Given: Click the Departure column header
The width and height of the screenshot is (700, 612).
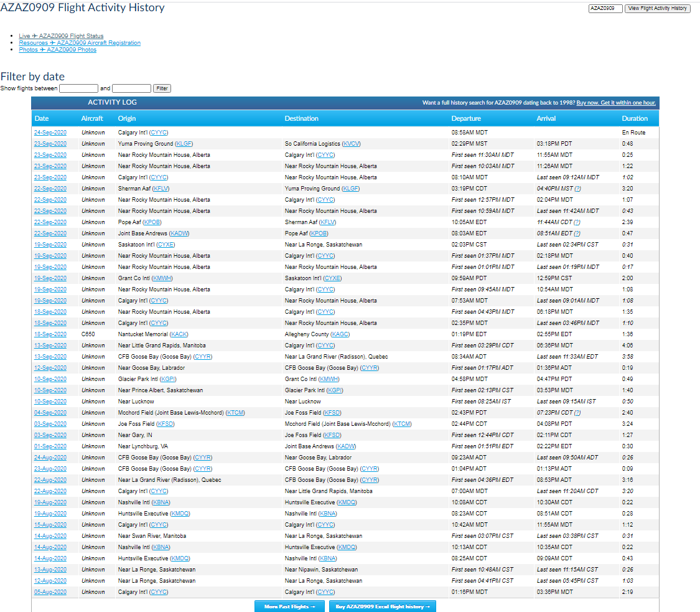Looking at the screenshot, I should (x=466, y=118).
